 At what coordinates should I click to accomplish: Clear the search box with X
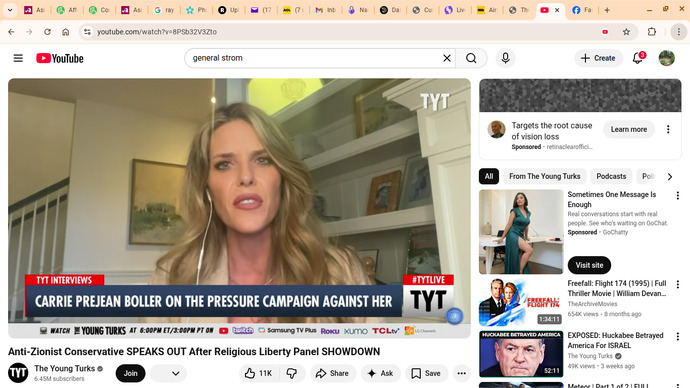tap(447, 58)
